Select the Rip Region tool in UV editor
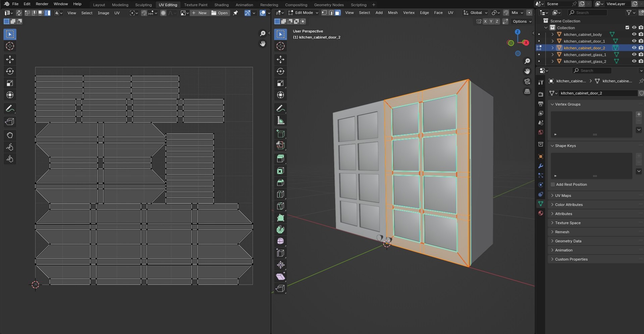This screenshot has width=644, height=334. (x=10, y=122)
